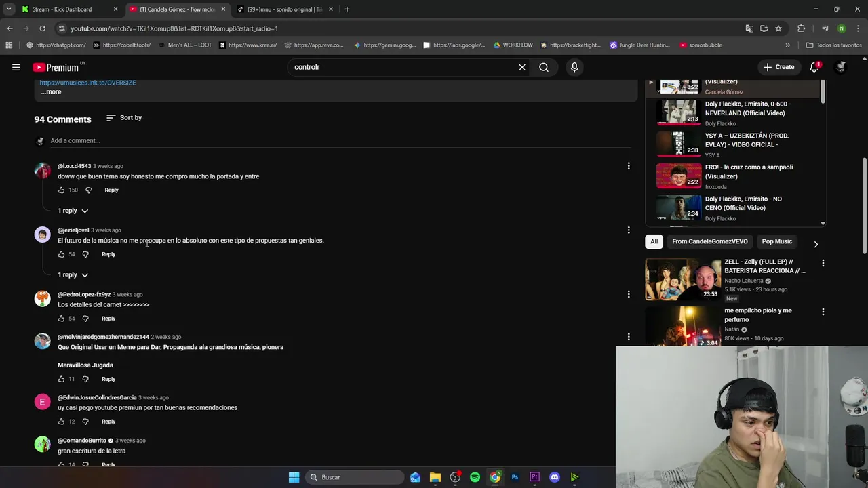868x488 pixels.
Task: Dislike the comment by @melvinjaredgomezhernandez144
Action: [x=85, y=379]
